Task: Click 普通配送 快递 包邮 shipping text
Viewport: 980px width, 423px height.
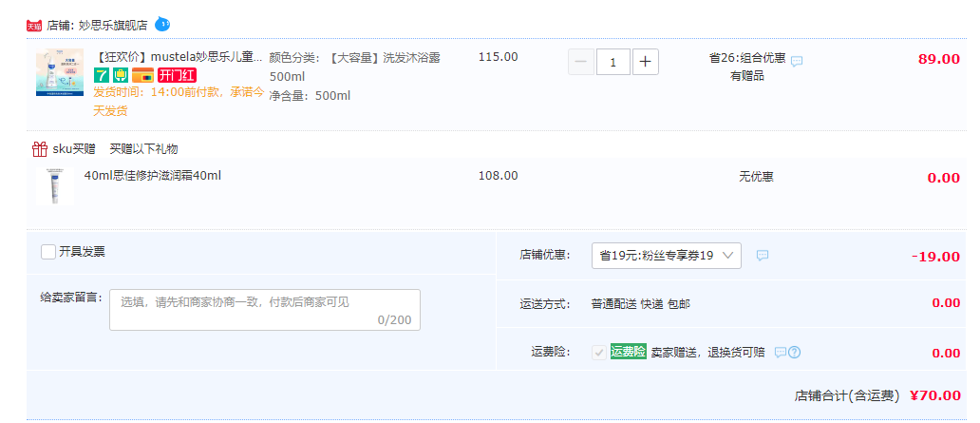Action: (641, 304)
